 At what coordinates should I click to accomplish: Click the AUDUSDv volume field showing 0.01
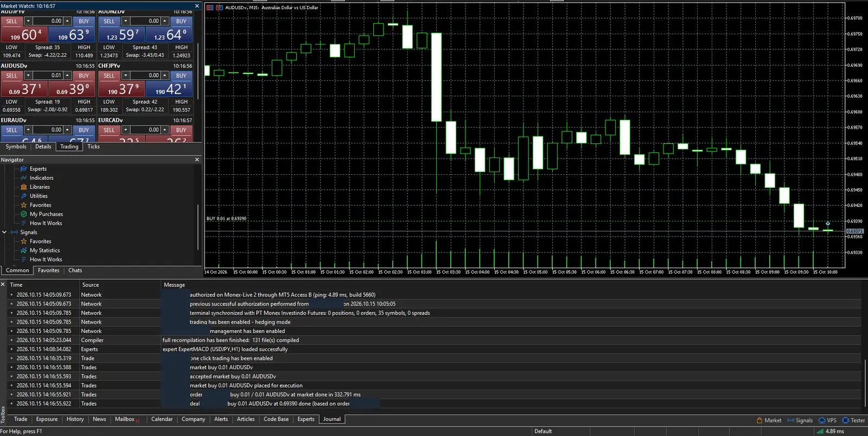coord(48,75)
